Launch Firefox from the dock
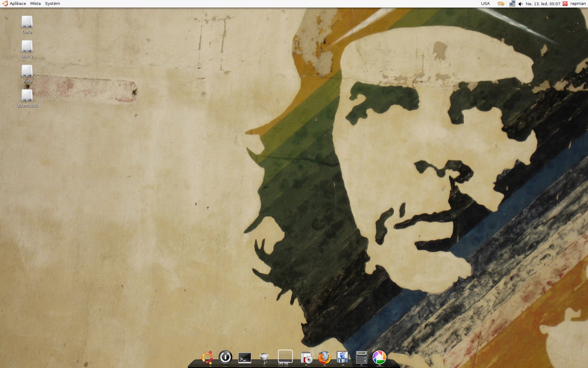588x368 pixels. [324, 358]
